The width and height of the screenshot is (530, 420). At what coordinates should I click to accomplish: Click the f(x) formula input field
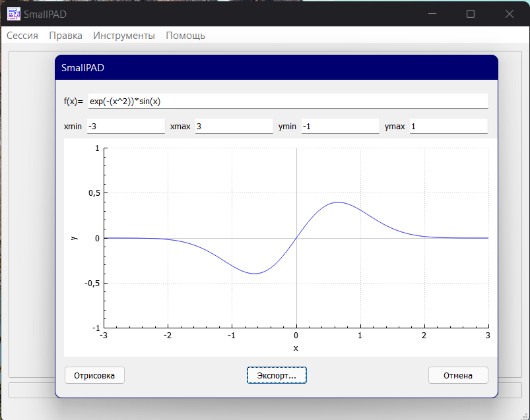point(288,101)
